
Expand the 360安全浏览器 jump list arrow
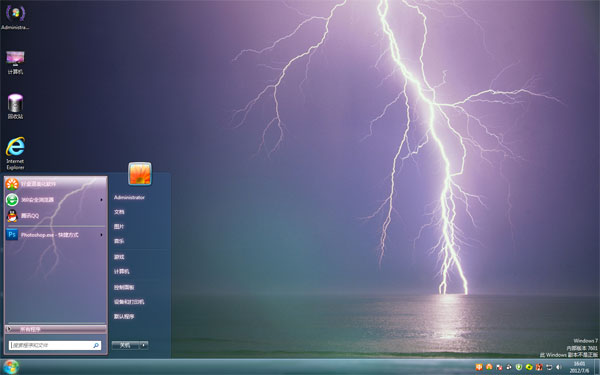click(102, 200)
